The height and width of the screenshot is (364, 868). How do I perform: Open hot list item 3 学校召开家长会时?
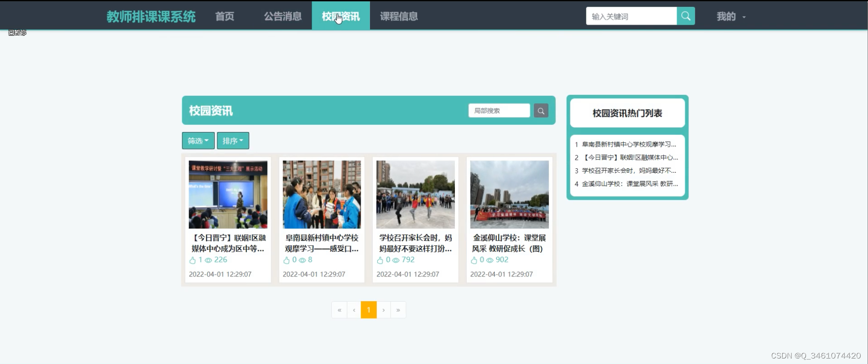point(626,171)
